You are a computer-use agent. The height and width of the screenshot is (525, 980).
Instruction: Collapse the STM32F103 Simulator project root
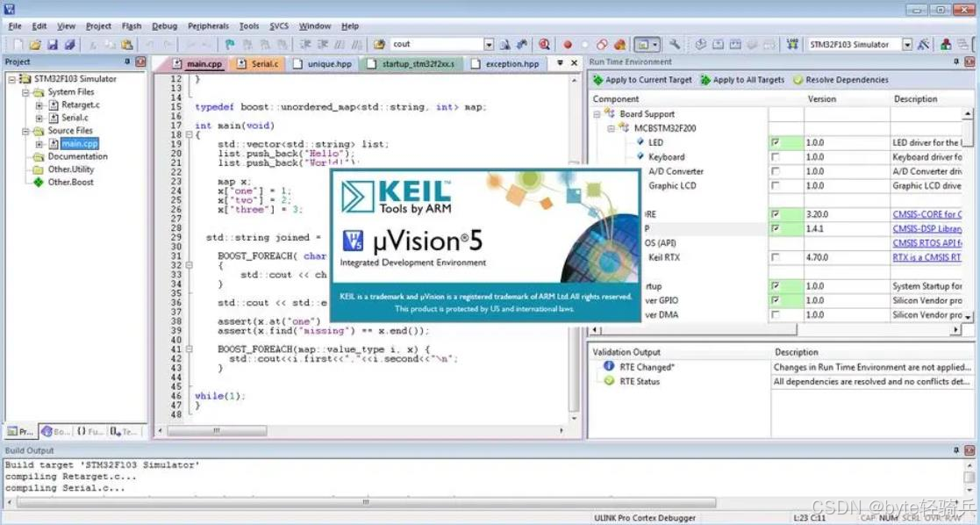(x=12, y=80)
